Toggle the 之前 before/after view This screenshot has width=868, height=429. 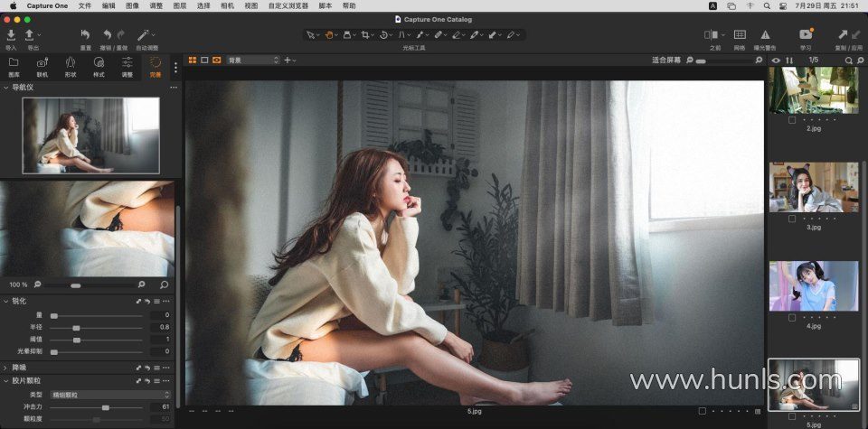pos(712,34)
